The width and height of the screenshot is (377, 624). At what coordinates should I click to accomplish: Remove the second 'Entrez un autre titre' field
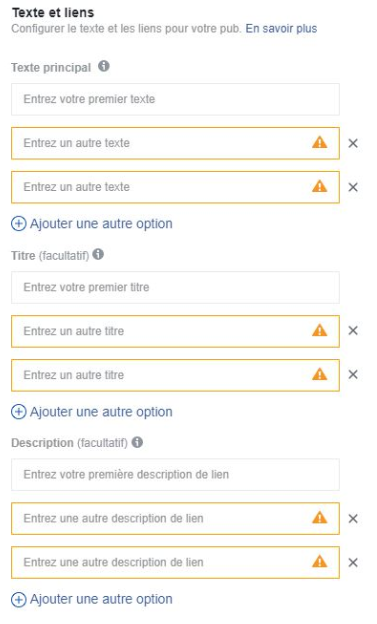point(353,374)
